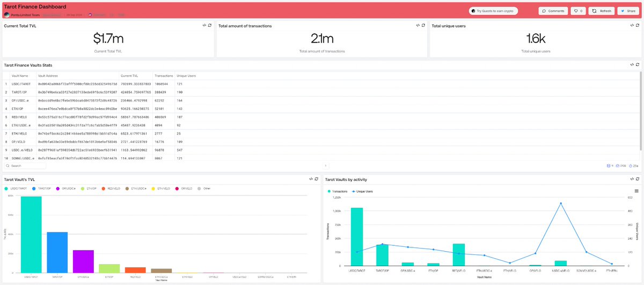Open the Ponta Limited Team profile link
644x285 pixels.
tap(25, 15)
